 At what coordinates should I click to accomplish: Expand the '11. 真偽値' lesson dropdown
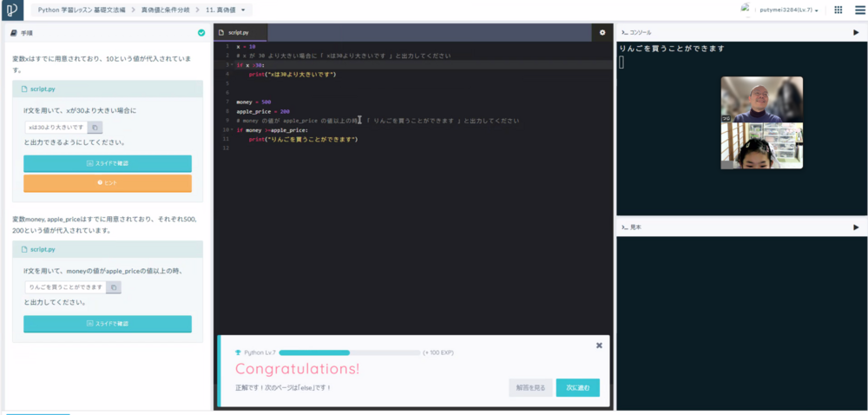(228, 10)
